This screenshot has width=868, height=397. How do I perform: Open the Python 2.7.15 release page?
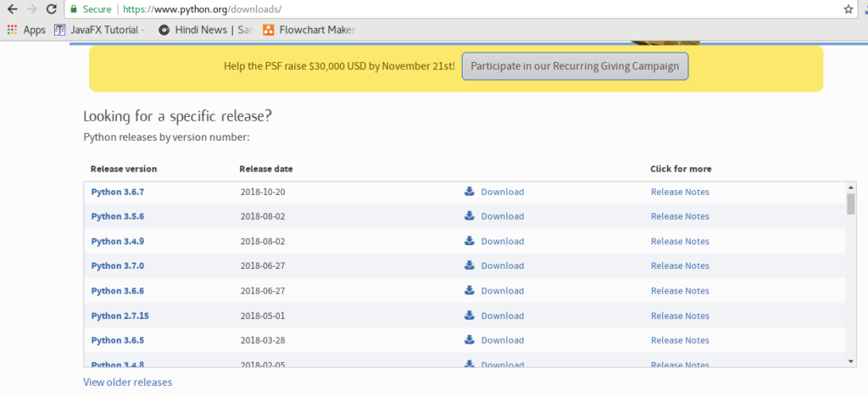pos(120,316)
